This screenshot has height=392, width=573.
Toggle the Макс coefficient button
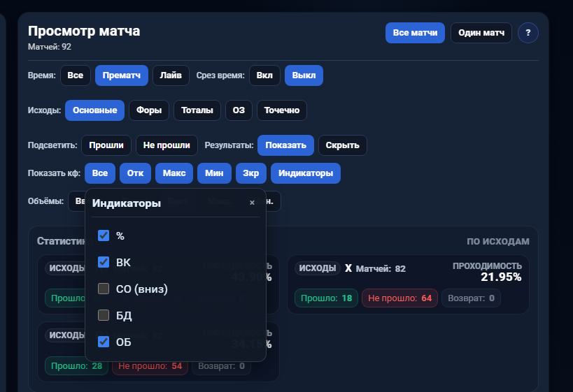[174, 173]
